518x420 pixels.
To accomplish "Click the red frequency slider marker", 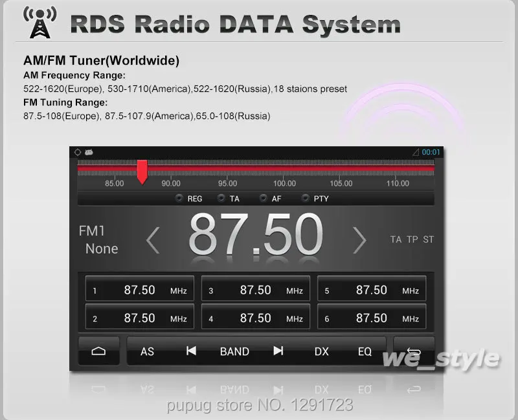I will 142,172.
